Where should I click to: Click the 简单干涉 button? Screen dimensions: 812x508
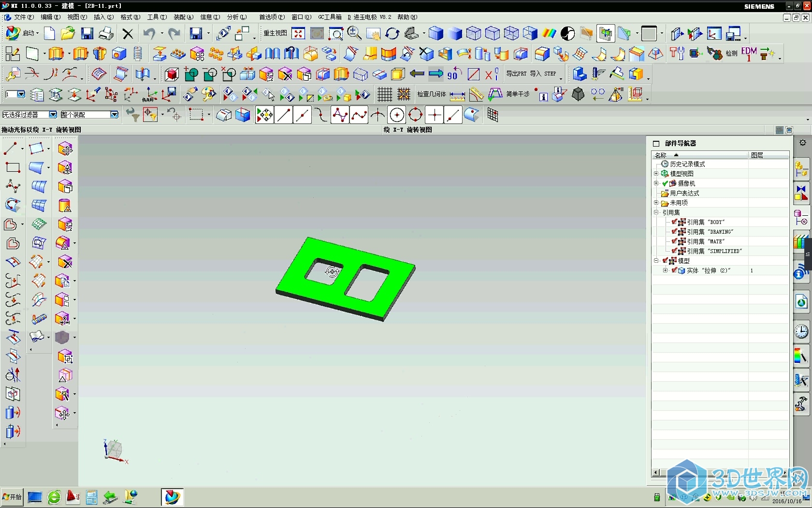(518, 94)
